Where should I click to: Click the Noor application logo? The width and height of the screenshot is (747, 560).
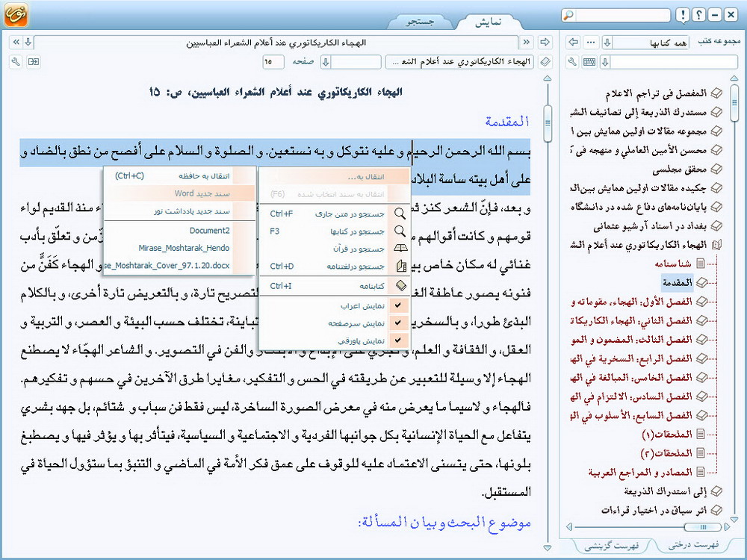[16, 14]
